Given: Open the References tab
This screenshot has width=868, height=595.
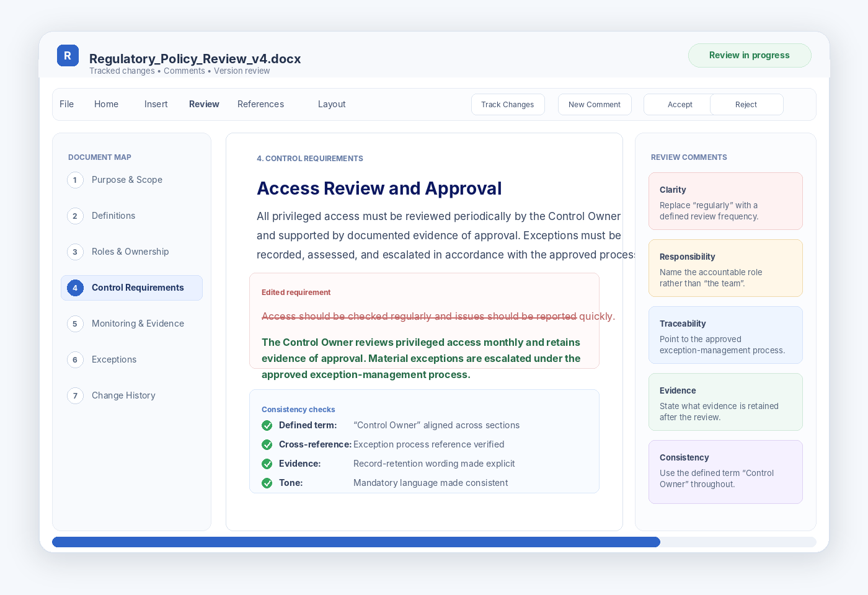Looking at the screenshot, I should [x=260, y=104].
